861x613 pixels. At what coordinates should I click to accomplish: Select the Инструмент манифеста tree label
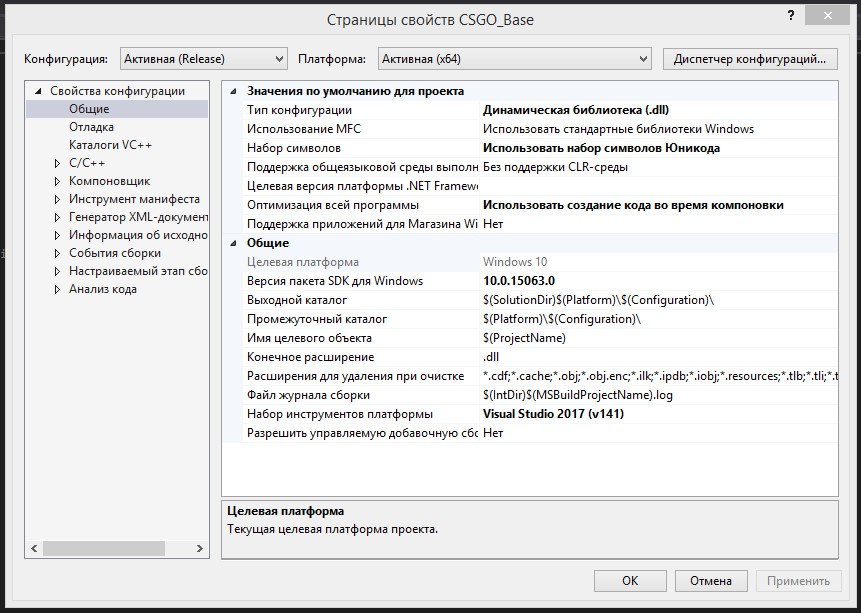[x=134, y=199]
